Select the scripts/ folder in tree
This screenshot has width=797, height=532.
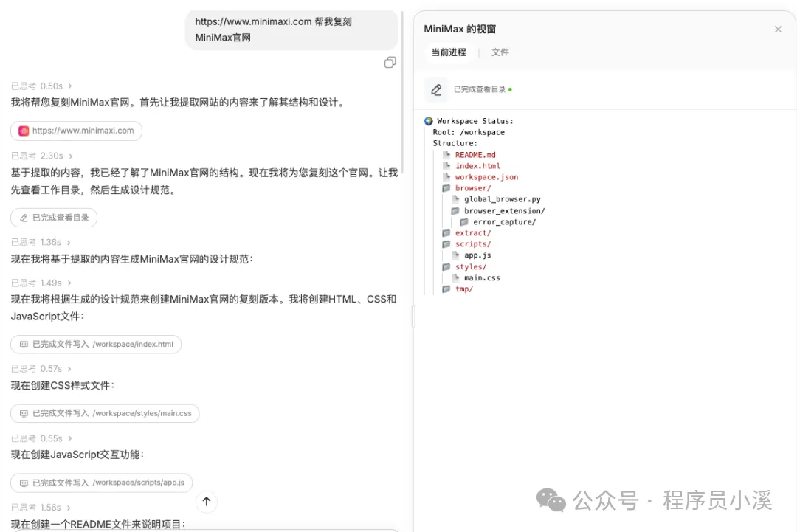(473, 244)
